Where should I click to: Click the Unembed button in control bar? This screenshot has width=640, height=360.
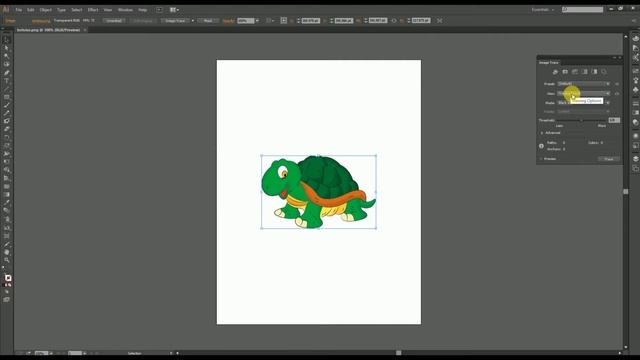114,20
